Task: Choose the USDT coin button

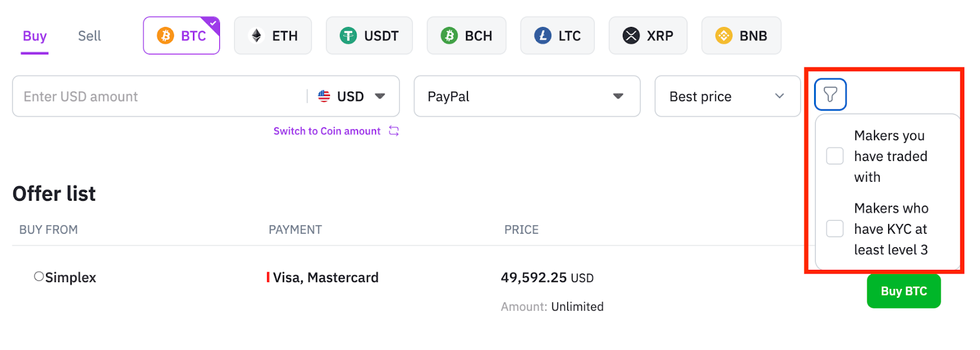Action: pyautogui.click(x=369, y=35)
